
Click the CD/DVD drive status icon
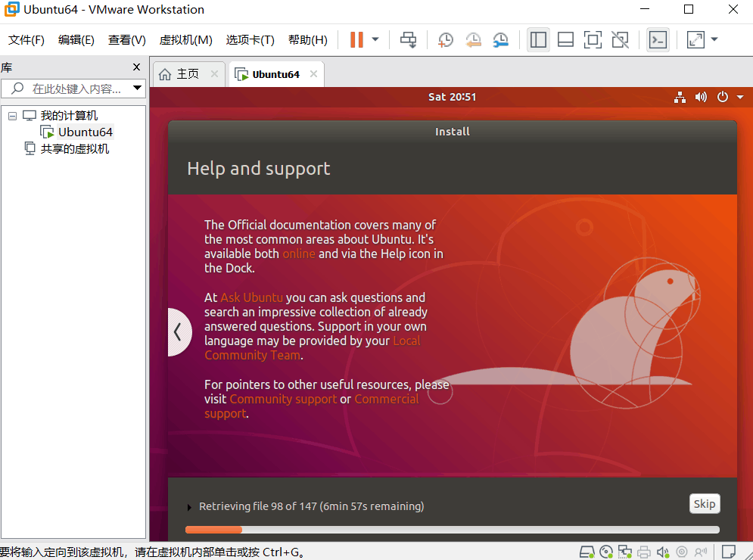click(x=606, y=552)
